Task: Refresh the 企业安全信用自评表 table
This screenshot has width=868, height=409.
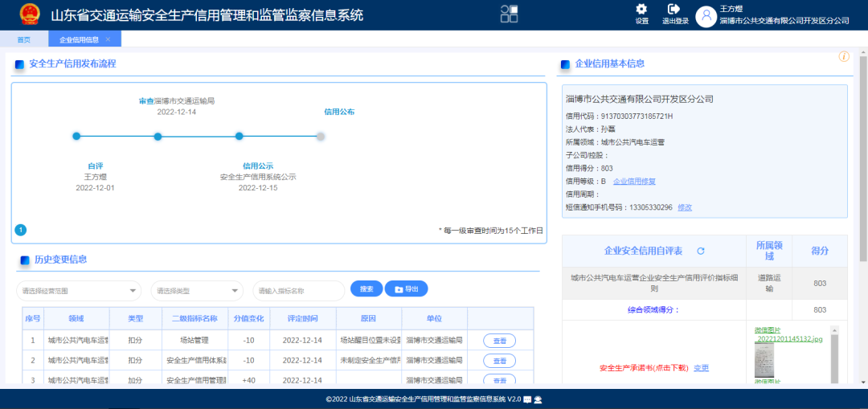Action: (x=700, y=251)
